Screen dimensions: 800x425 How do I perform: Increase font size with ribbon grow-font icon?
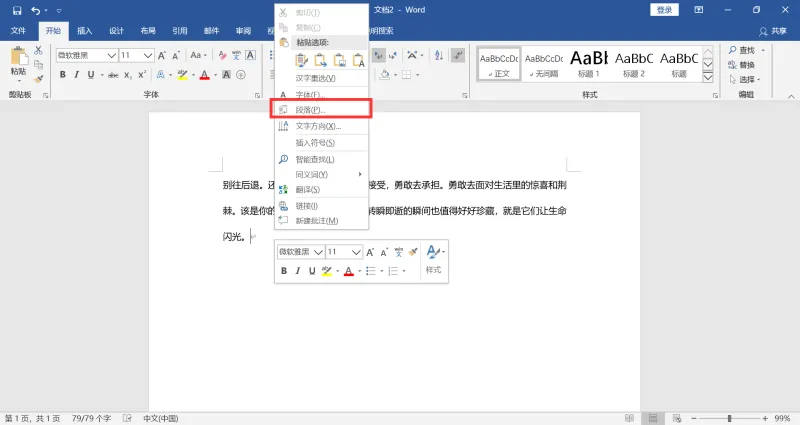coord(162,55)
